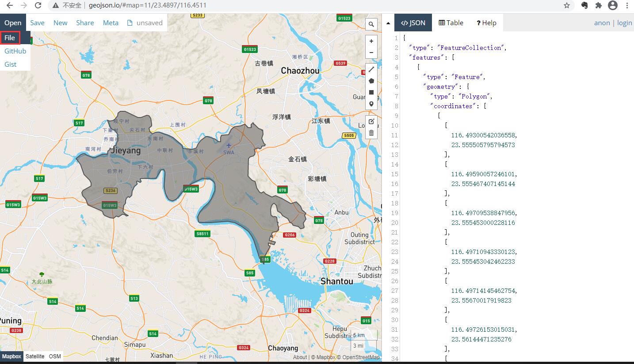Collapse the JSON editor panel
Viewport: 634px width, 364px height.
[388, 23]
